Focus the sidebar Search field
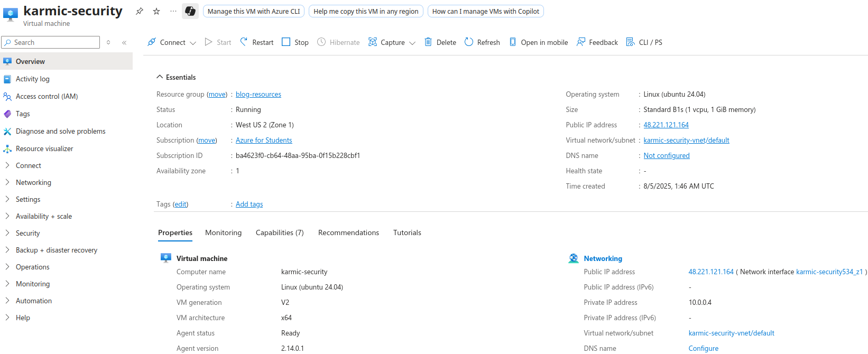The image size is (868, 354). click(x=51, y=42)
